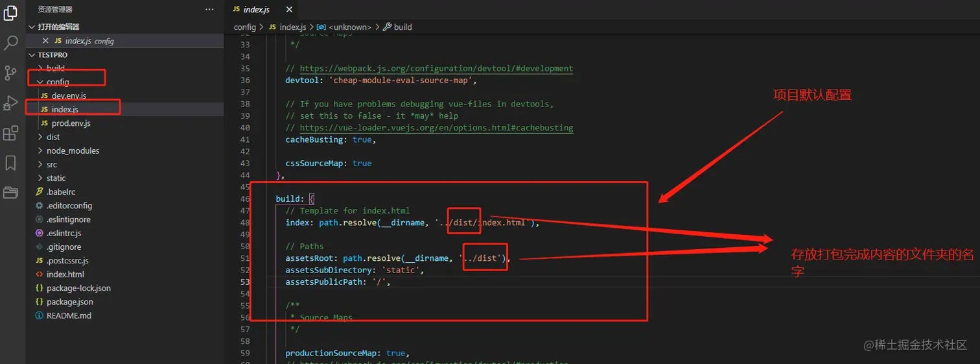
Task: Open the vue-loader cachebusting options link
Action: click(x=436, y=128)
